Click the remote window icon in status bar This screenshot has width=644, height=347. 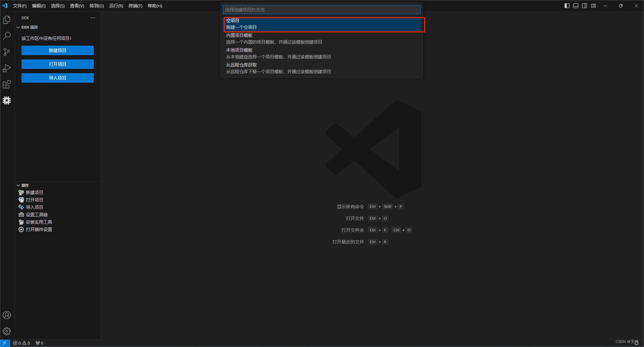5,343
